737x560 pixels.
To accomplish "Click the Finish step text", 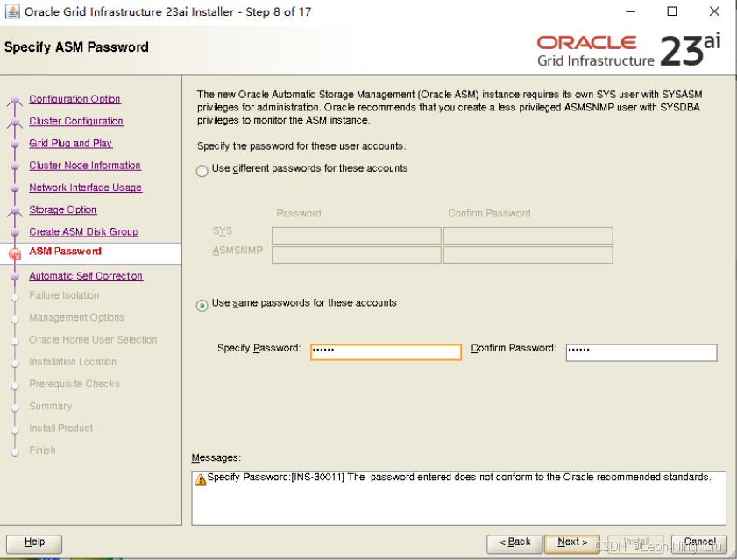I will (x=42, y=450).
